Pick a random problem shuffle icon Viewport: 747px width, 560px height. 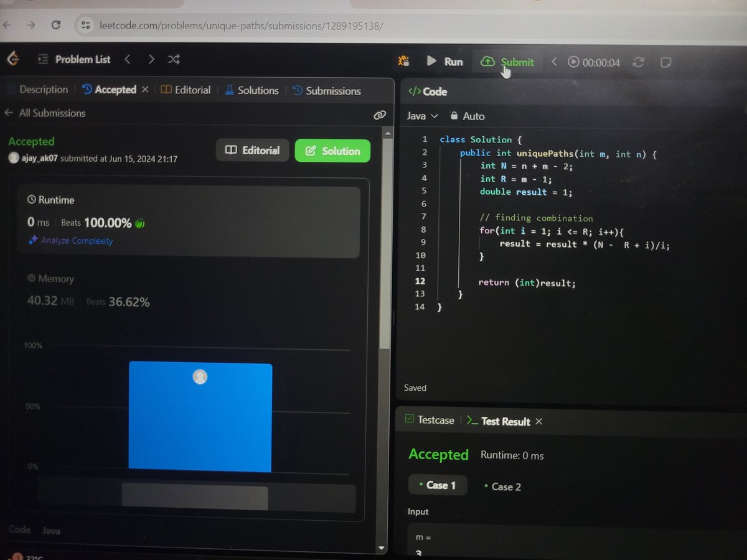pos(174,59)
